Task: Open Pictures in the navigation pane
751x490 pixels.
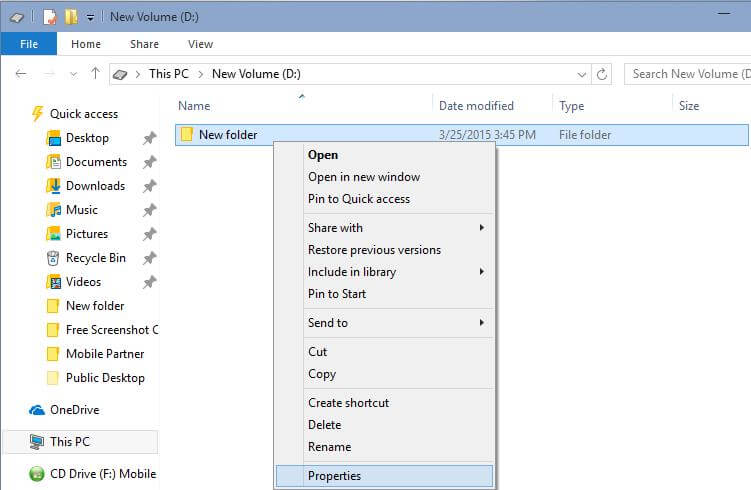Action: [x=87, y=234]
